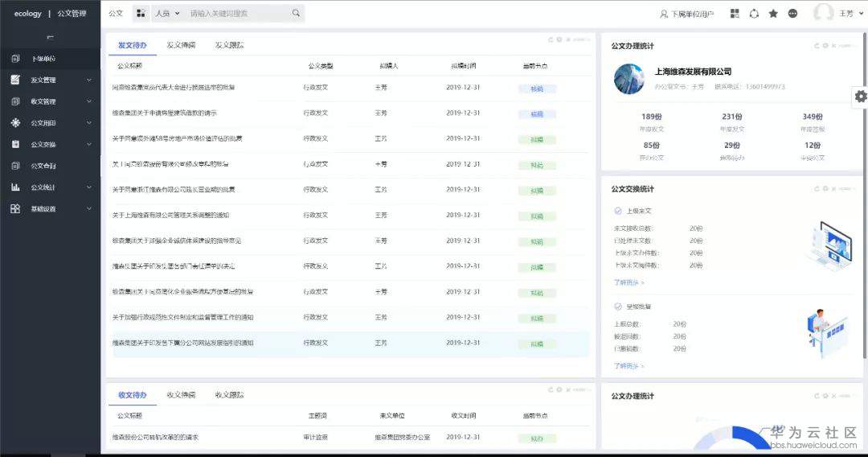Open the 公文合订 sidebar entry icon
Image resolution: width=868 pixels, height=457 pixels.
click(x=15, y=166)
